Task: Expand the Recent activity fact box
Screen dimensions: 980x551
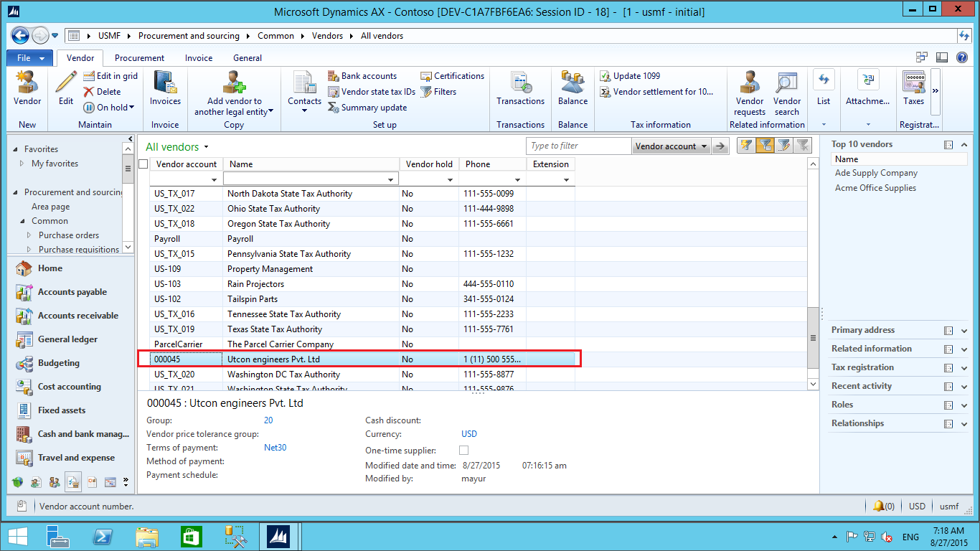Action: (964, 387)
